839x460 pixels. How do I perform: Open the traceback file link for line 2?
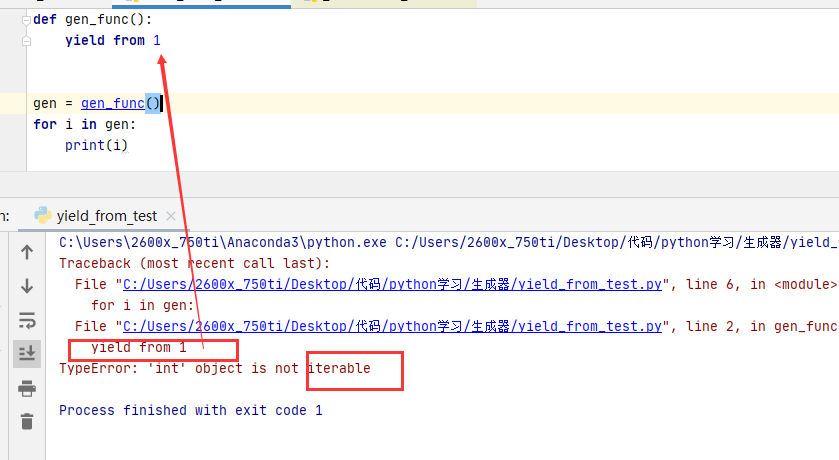click(392, 326)
